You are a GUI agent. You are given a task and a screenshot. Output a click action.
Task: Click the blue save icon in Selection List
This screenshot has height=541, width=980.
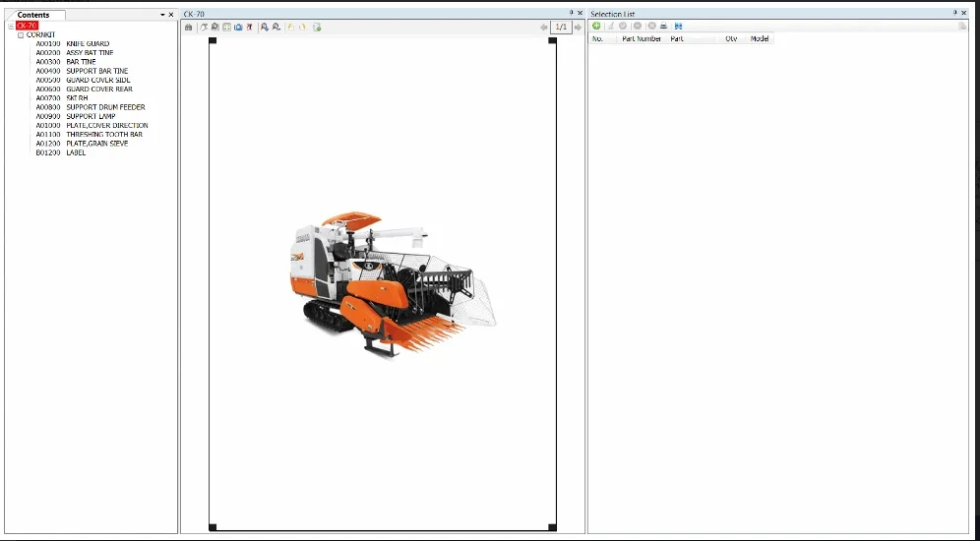pyautogui.click(x=678, y=26)
